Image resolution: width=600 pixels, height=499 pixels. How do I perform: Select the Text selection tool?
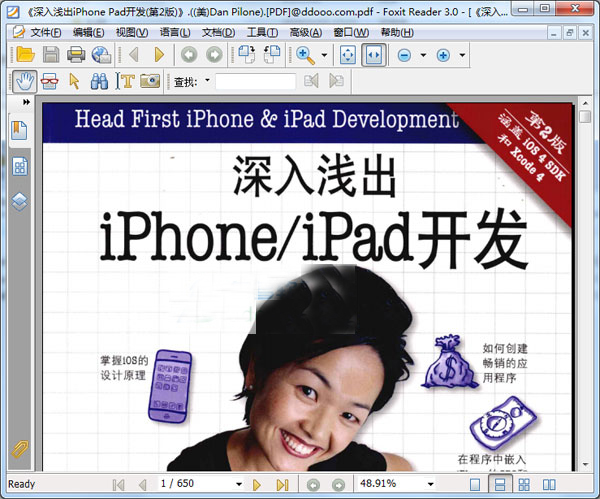point(125,81)
